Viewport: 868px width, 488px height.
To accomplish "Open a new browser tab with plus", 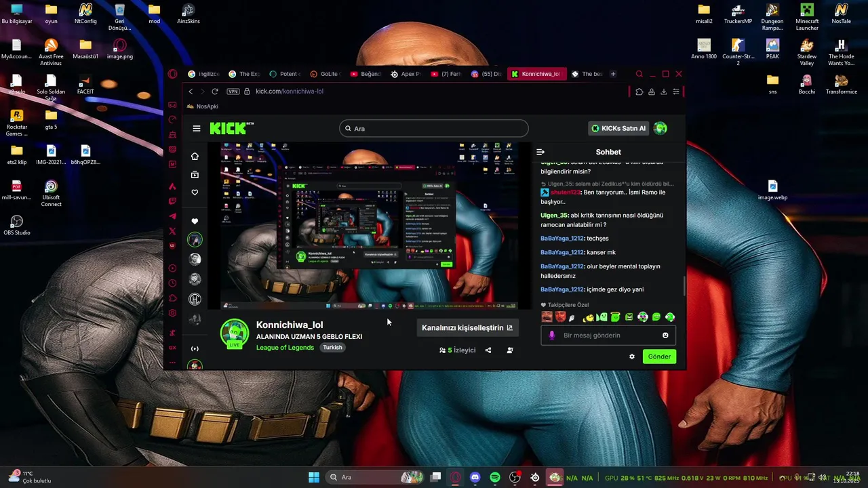I will pos(613,74).
